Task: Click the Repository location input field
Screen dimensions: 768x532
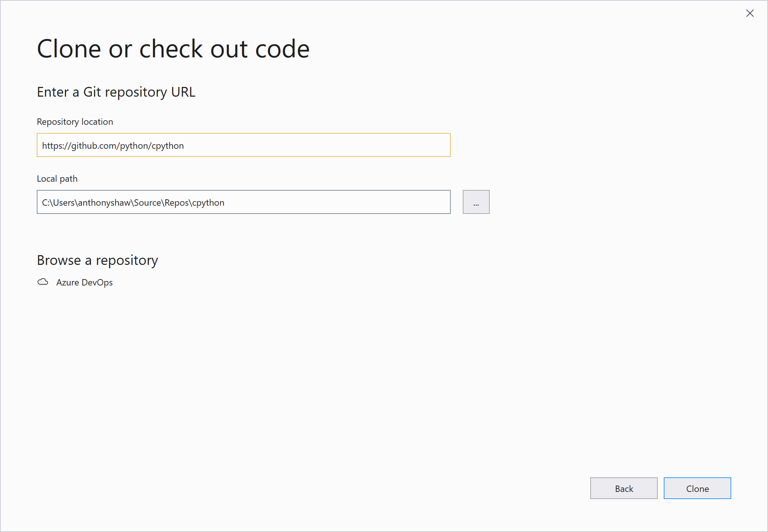Action: [243, 145]
